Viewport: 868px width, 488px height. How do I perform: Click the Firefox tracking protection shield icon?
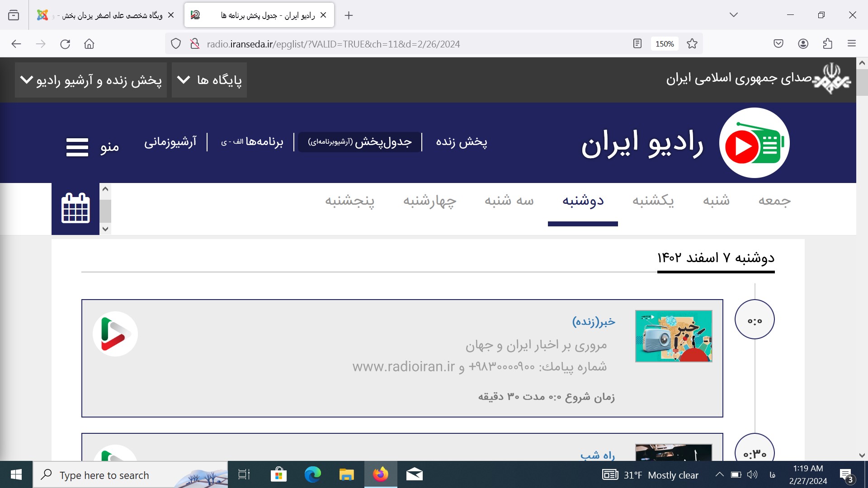pos(176,44)
